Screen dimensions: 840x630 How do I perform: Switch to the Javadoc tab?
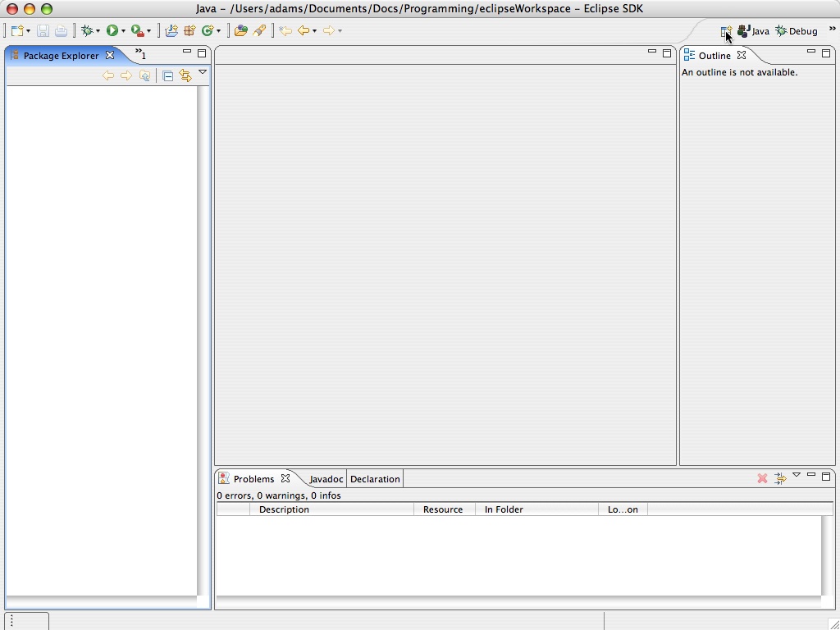tap(326, 479)
